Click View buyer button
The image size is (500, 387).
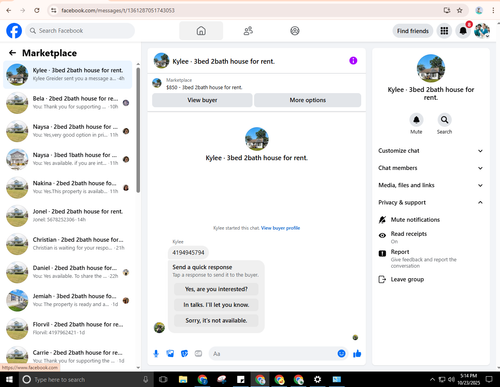[x=202, y=100]
